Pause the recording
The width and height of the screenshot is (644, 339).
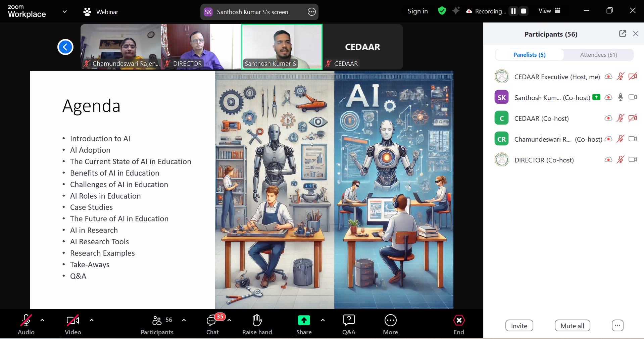coord(513,11)
